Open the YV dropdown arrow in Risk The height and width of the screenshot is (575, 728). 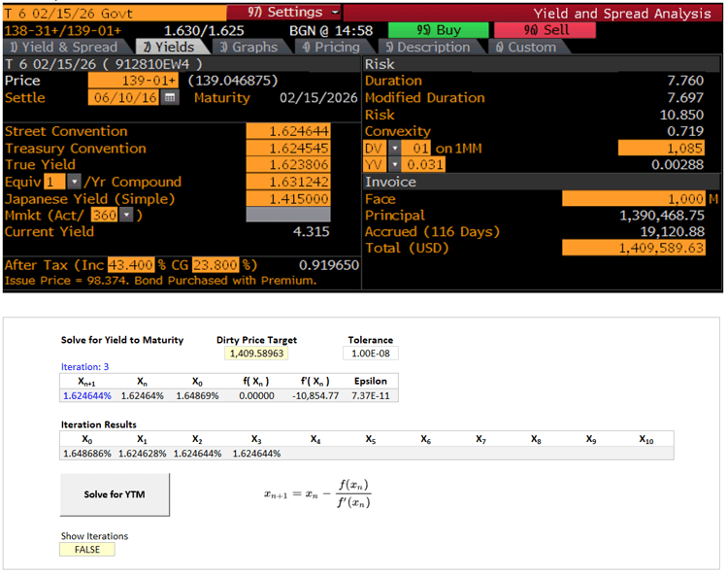394,165
